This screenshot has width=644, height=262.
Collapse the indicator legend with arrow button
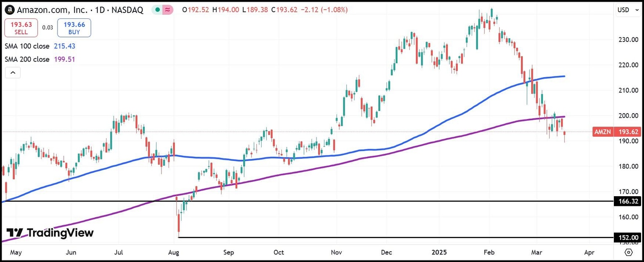pos(13,73)
